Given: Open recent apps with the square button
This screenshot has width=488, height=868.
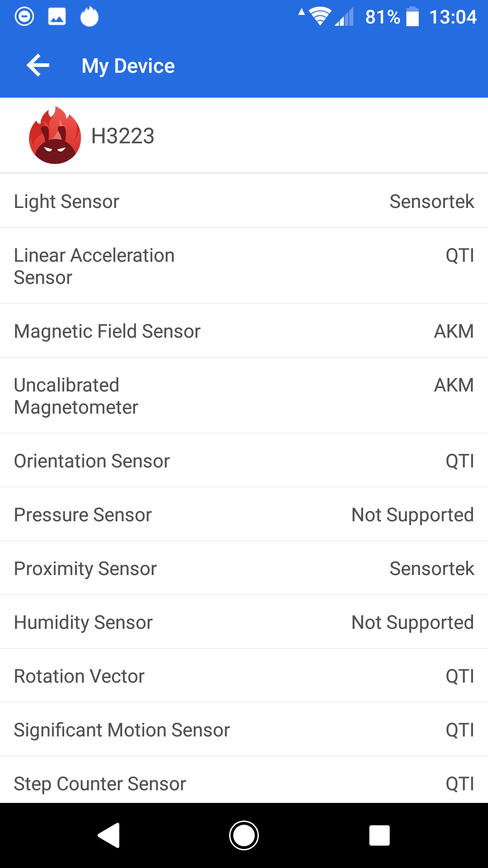Looking at the screenshot, I should [380, 835].
